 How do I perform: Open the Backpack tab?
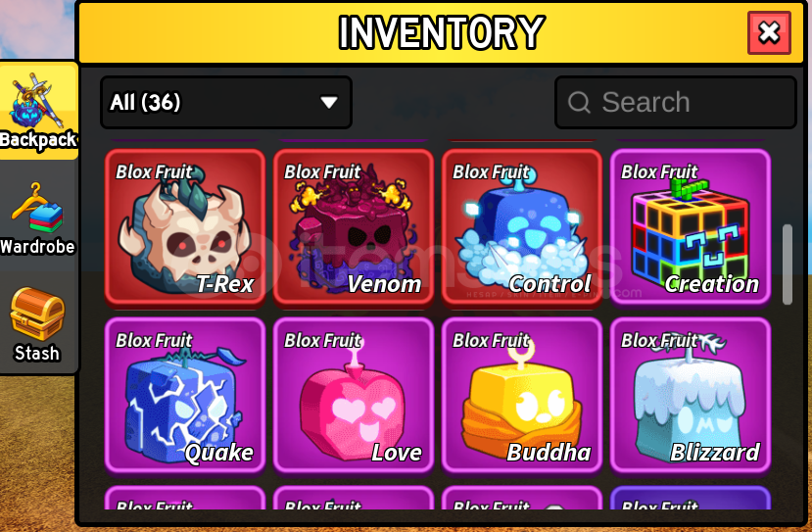(39, 111)
